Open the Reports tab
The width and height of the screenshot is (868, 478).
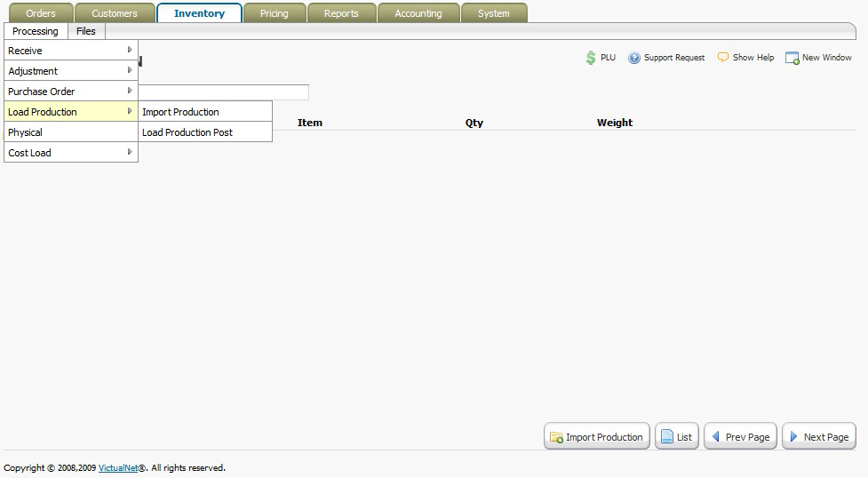point(341,12)
